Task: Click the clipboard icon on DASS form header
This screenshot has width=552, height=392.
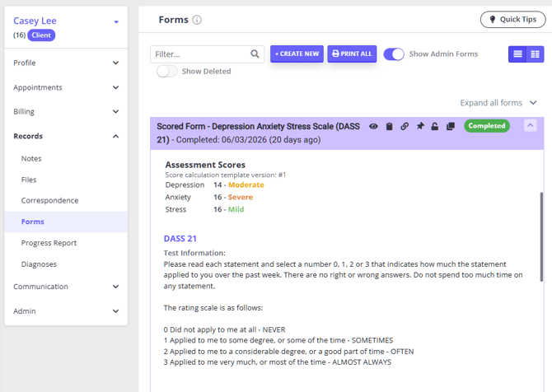Action: 390,127
